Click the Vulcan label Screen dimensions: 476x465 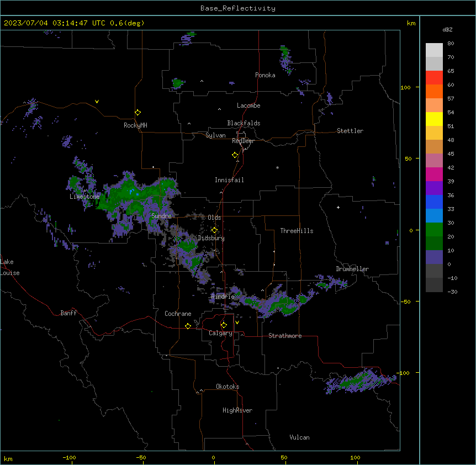300,437
